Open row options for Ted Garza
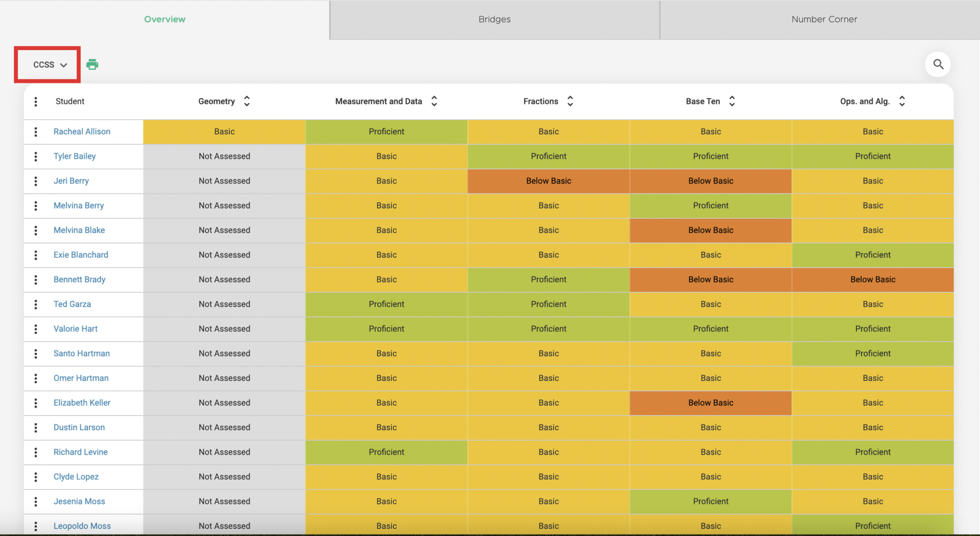The width and height of the screenshot is (980, 536). click(36, 304)
